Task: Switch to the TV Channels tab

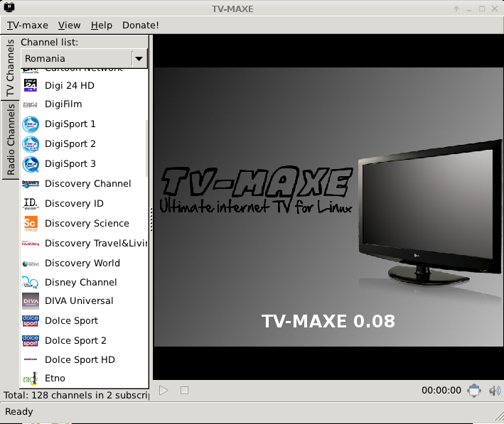Action: click(x=10, y=67)
